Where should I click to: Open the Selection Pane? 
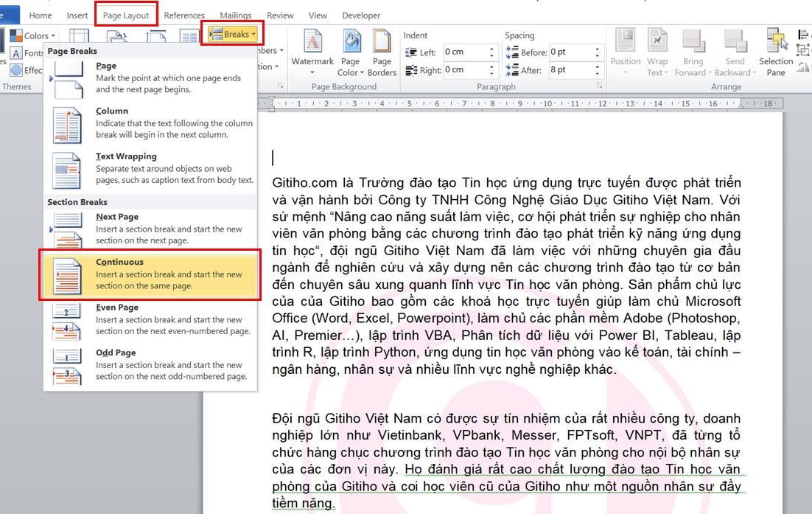point(776,52)
